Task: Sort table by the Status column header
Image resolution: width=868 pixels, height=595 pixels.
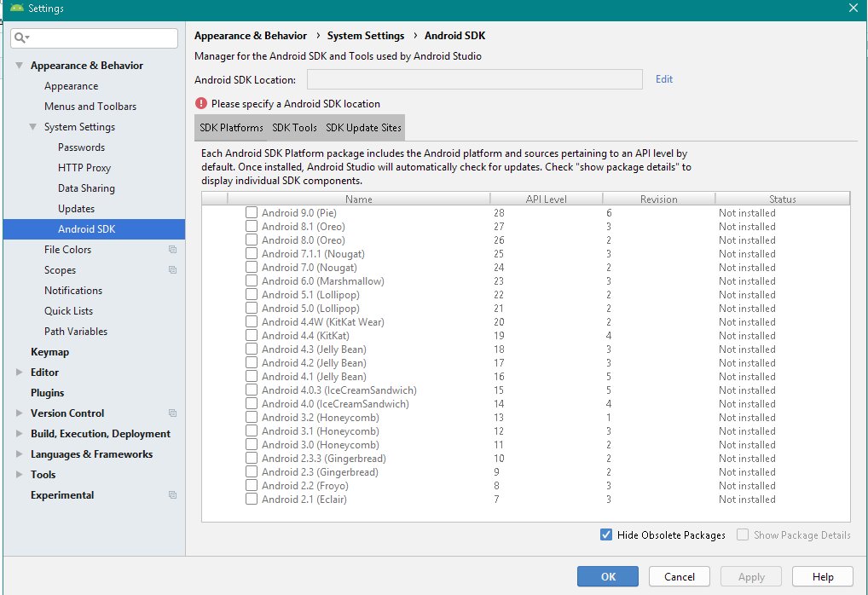Action: click(782, 199)
